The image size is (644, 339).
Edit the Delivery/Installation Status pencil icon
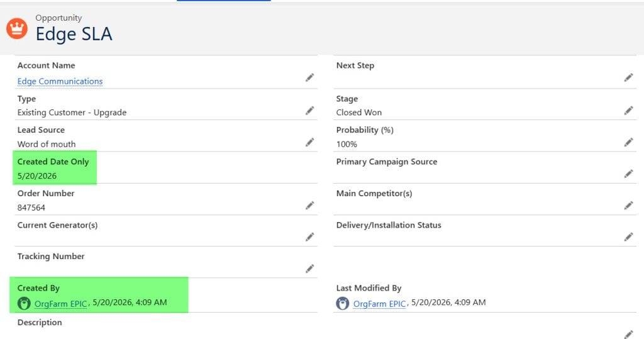tap(628, 237)
